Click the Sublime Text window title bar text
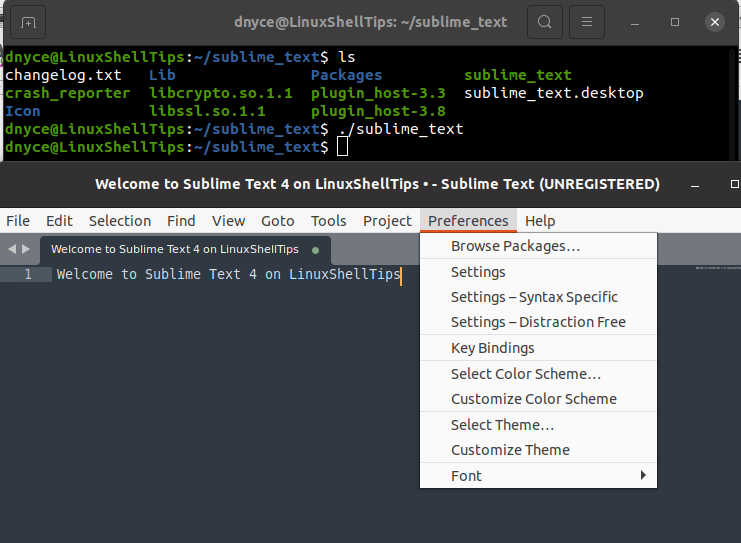 tap(377, 184)
